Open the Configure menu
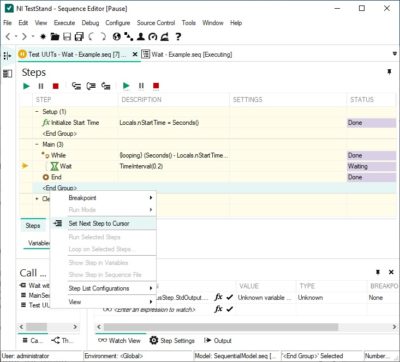This screenshot has width=400, height=362. point(118,23)
